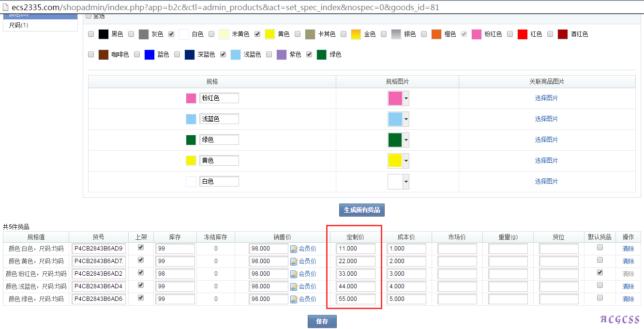Viewport: 644px width, 329px height.
Task: Click 选择图片 link for the 黄色 spec
Action: pos(546,160)
